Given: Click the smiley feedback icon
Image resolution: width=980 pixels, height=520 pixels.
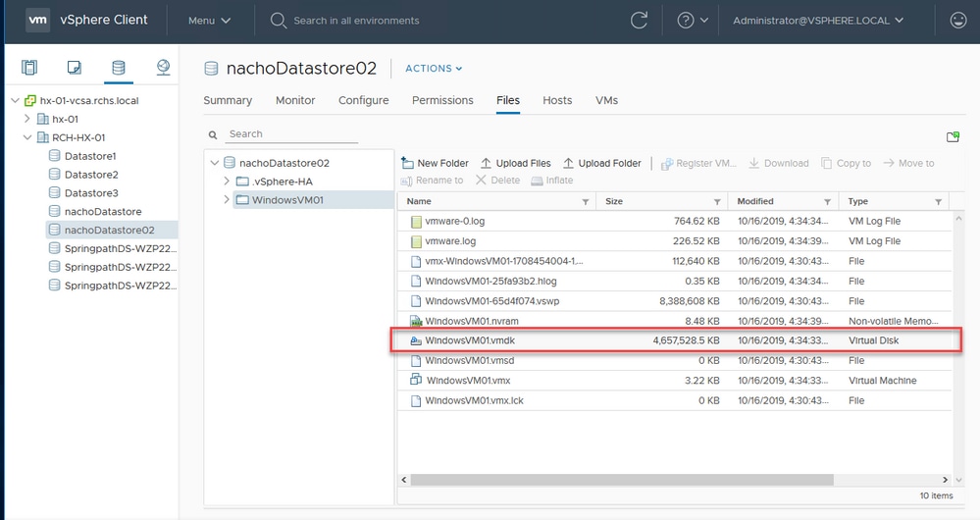Looking at the screenshot, I should click(958, 21).
